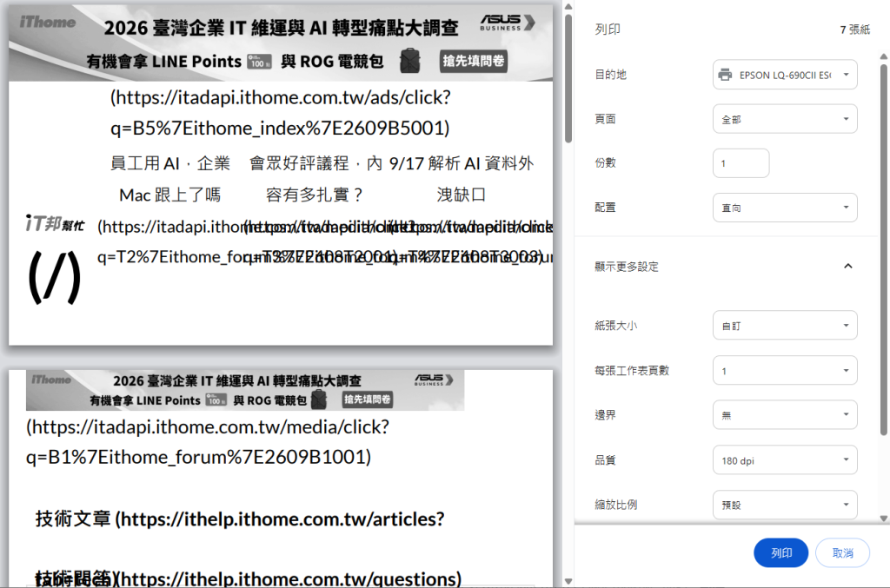Collapse the 顯示更多設定 section
This screenshot has width=890, height=588.
click(x=848, y=266)
